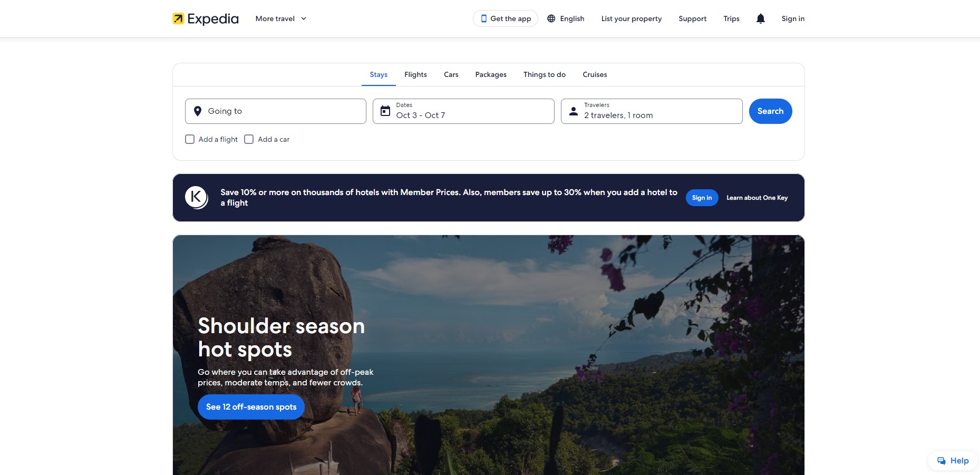This screenshot has height=475, width=980.
Task: Click the person icon in Travelers
Action: (x=574, y=111)
